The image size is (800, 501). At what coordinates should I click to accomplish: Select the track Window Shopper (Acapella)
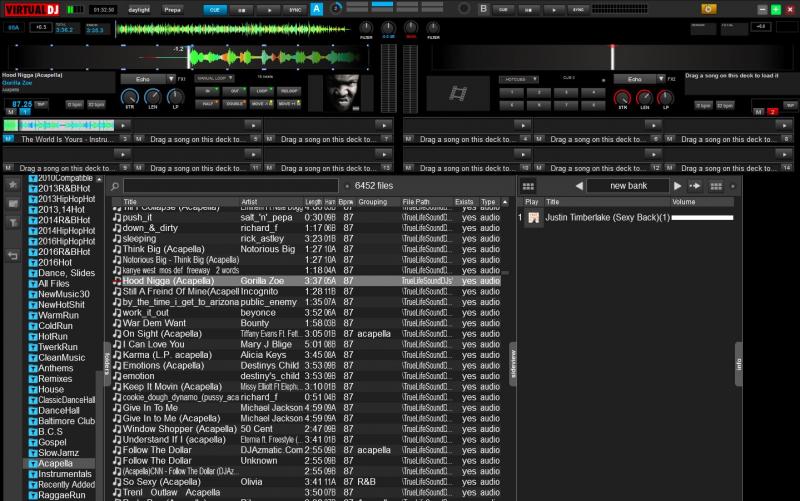306,429
